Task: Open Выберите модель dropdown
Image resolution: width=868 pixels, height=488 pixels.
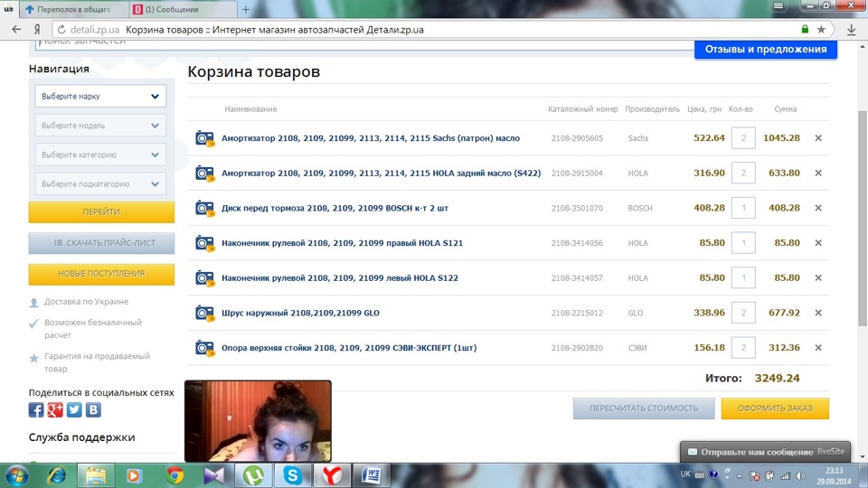Action: (x=100, y=126)
